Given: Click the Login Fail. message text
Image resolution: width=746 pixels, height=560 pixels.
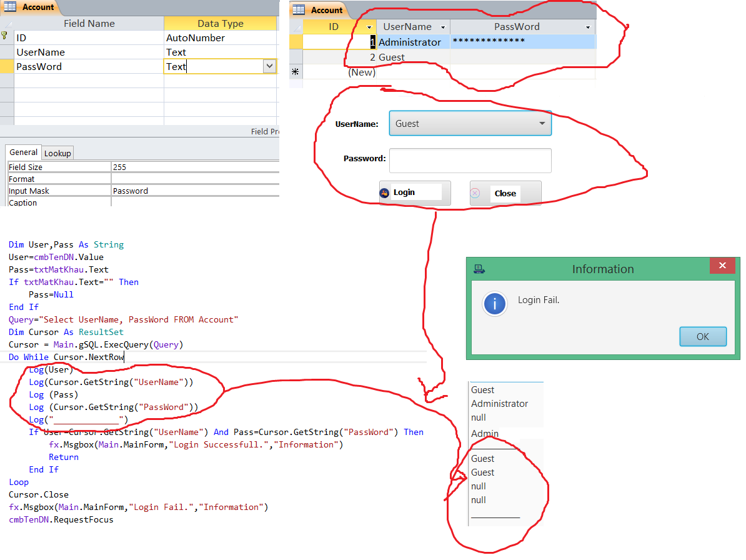Looking at the screenshot, I should pyautogui.click(x=538, y=300).
